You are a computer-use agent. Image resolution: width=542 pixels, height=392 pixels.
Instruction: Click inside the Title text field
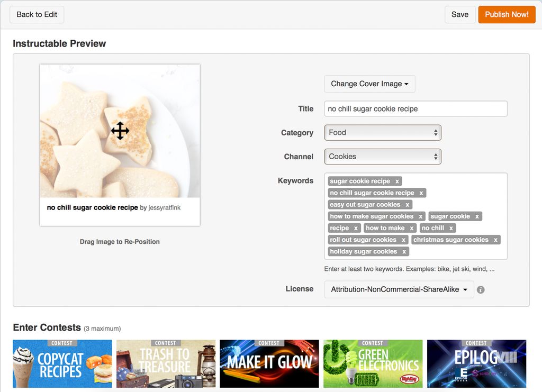tap(415, 108)
